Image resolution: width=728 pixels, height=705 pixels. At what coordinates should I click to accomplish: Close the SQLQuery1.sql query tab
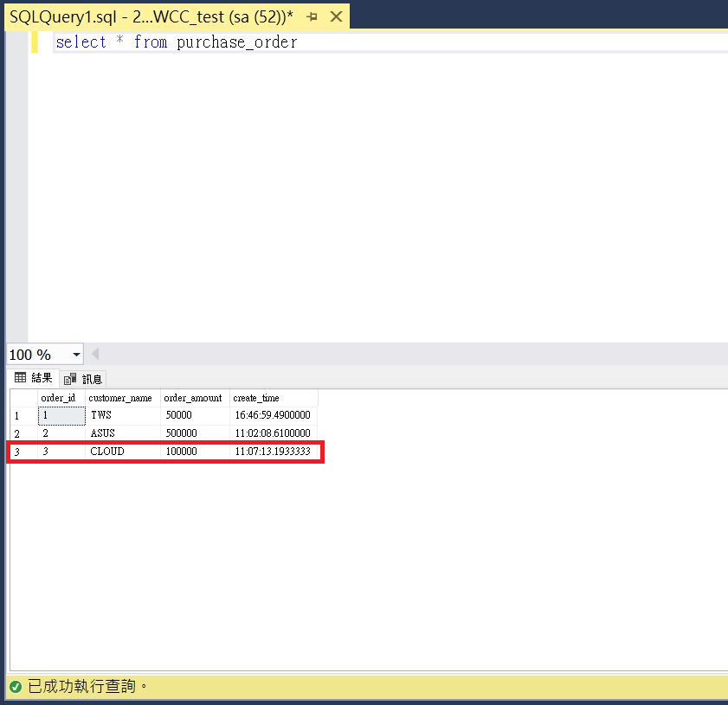[336, 16]
